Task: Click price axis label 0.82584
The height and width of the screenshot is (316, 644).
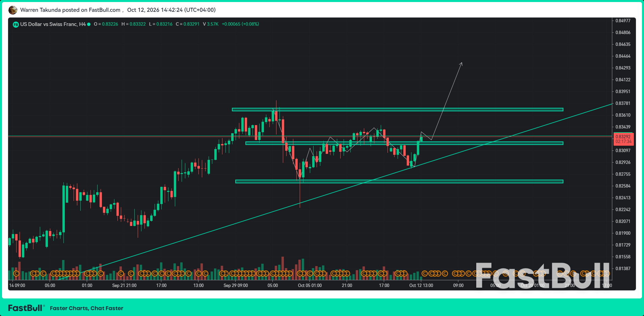Action: pos(623,186)
